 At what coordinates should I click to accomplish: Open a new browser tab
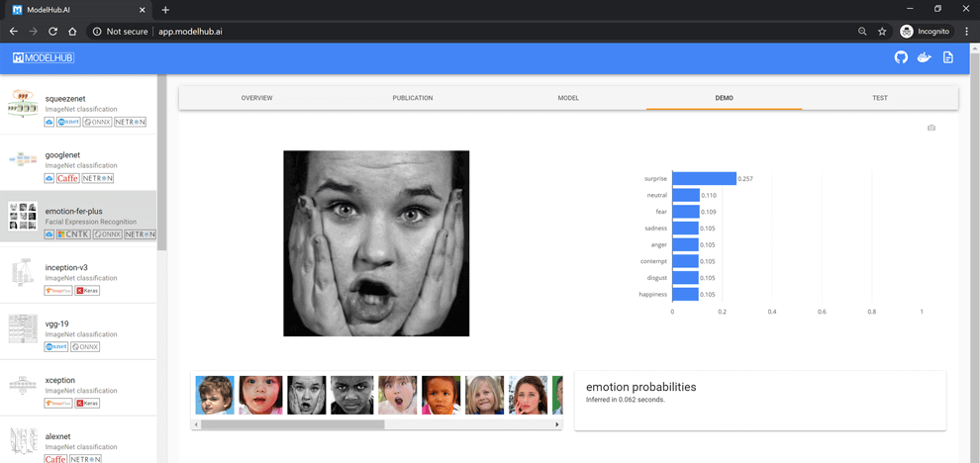point(165,10)
